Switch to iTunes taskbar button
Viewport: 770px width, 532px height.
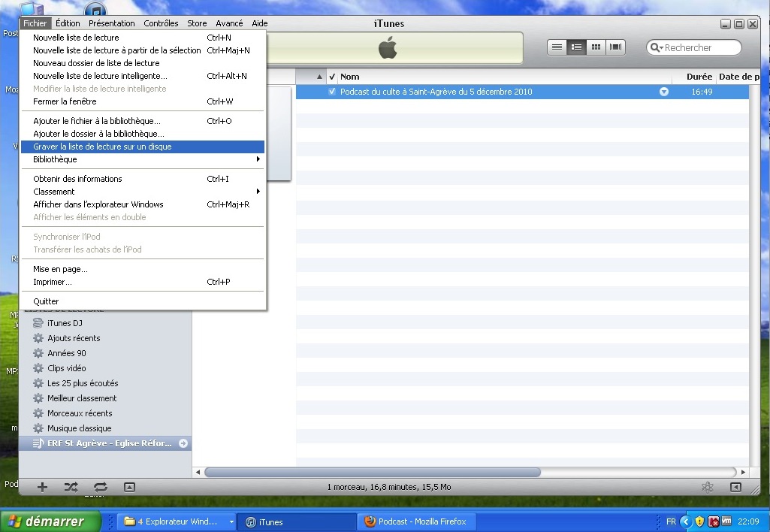297,521
